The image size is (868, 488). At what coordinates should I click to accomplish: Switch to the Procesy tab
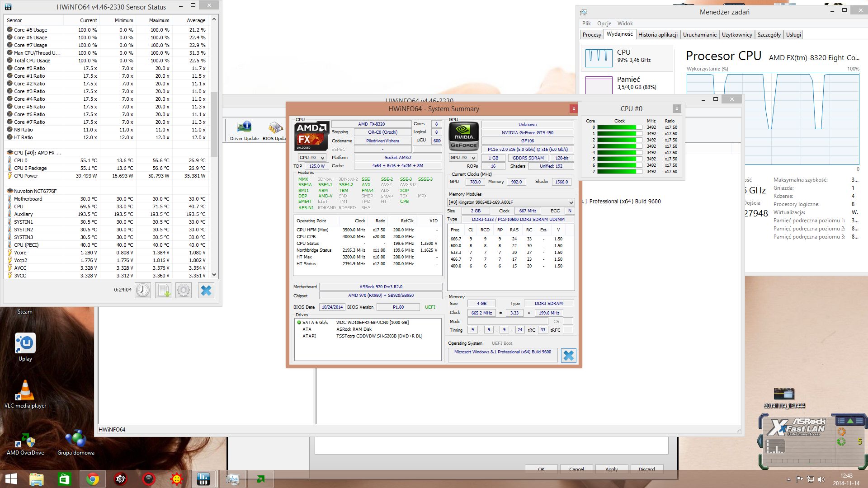[x=592, y=35]
